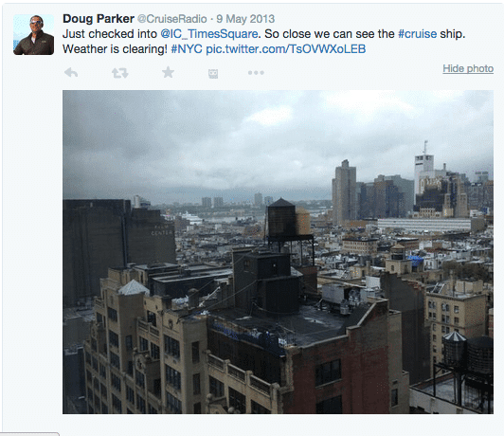Open the @IC_TimesSquare mention
This screenshot has height=436, width=504.
(209, 34)
